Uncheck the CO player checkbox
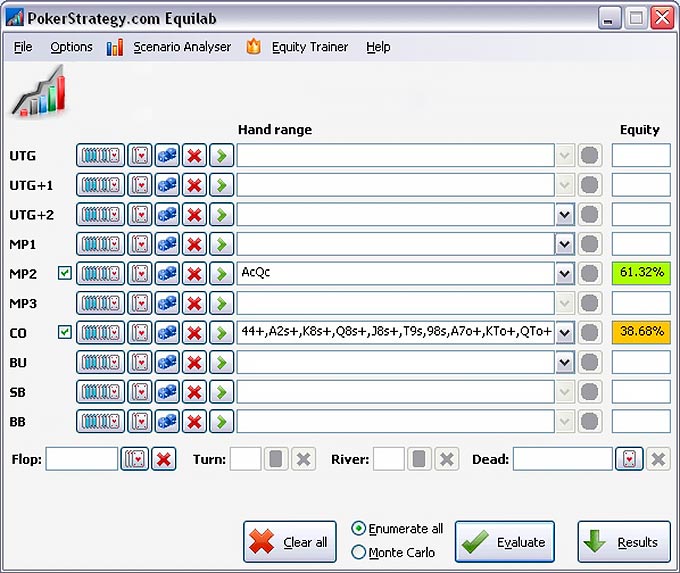The height and width of the screenshot is (573, 680). coord(65,332)
